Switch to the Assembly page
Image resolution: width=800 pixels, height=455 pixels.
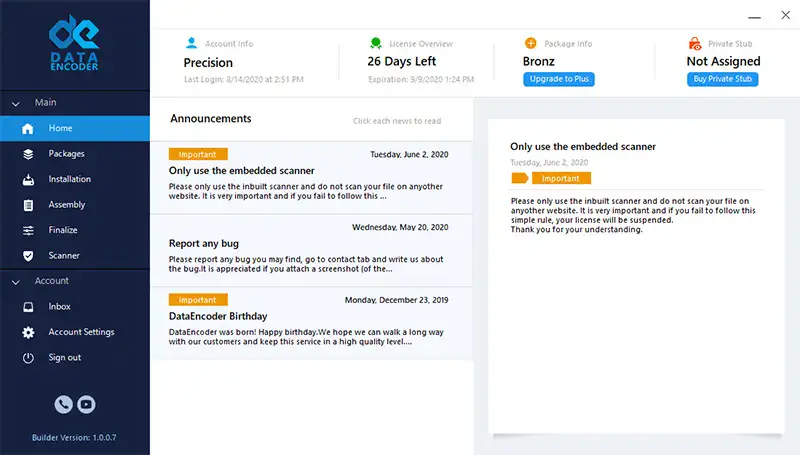click(75, 205)
